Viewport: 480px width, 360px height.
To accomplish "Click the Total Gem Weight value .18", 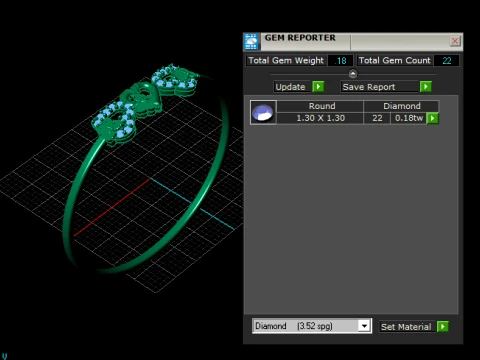I will click(x=340, y=61).
